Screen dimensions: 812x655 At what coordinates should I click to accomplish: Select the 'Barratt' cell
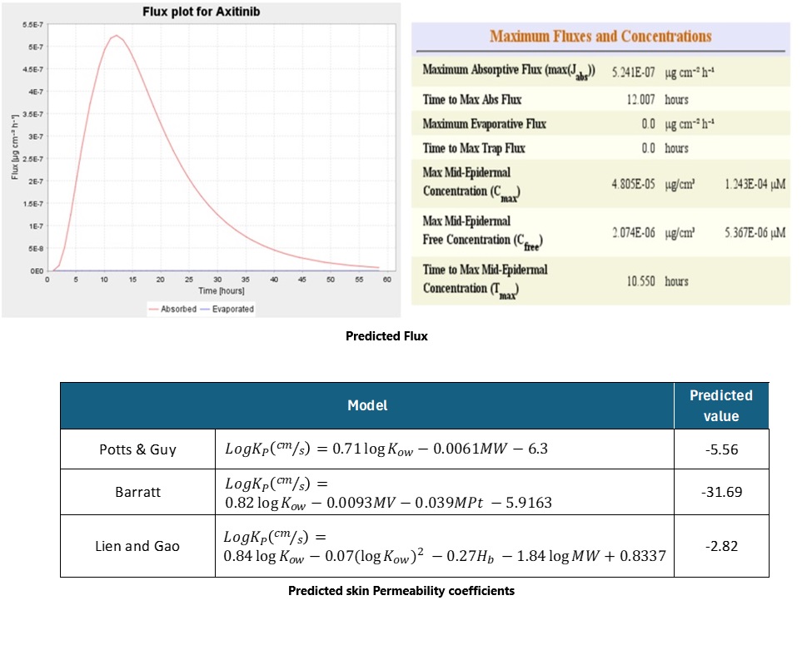(137, 492)
